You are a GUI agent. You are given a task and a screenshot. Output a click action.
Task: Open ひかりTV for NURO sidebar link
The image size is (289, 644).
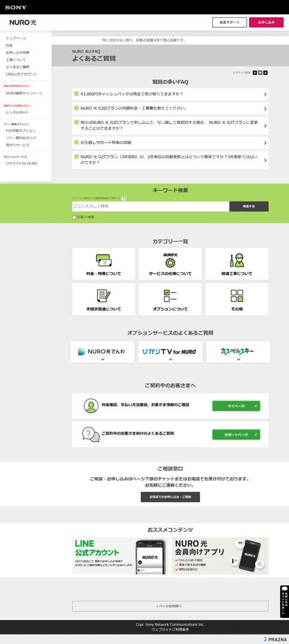(x=21, y=163)
